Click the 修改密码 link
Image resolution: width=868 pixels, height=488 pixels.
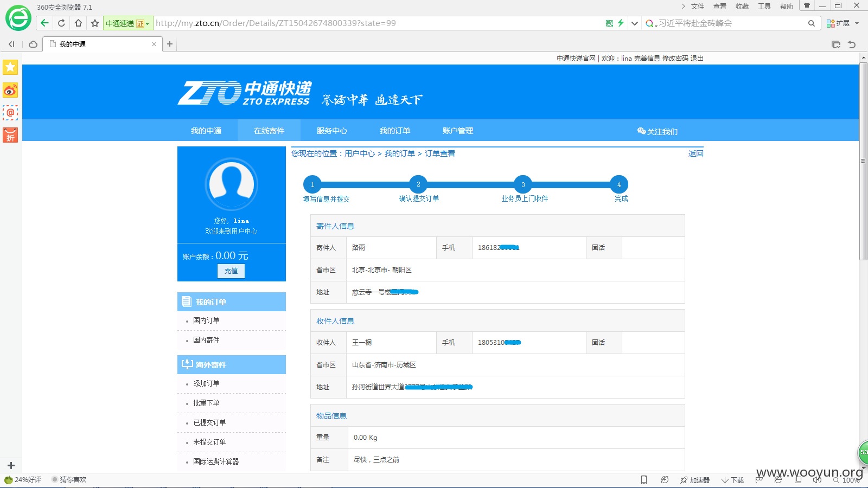pos(675,59)
